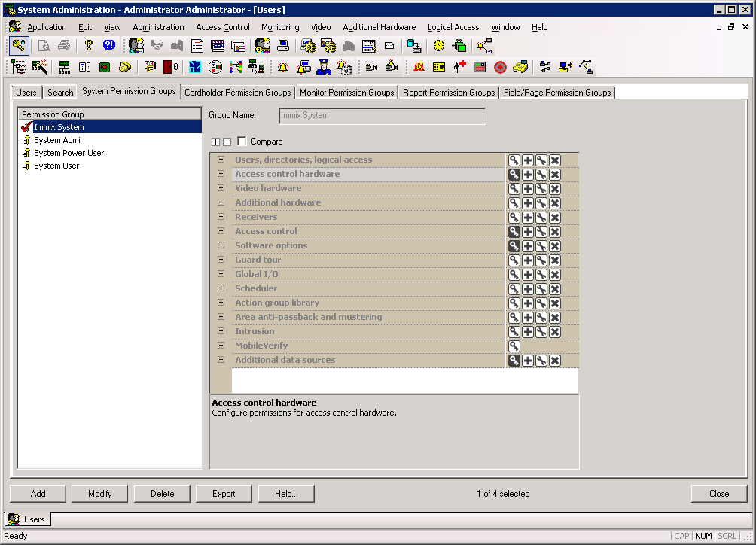Switch to the Cardholder Permission Groups tab

237,92
